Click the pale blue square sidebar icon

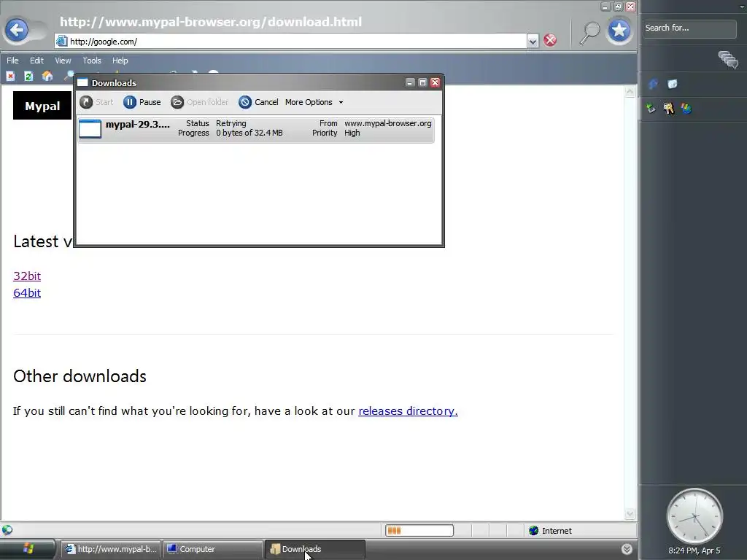[x=672, y=85]
